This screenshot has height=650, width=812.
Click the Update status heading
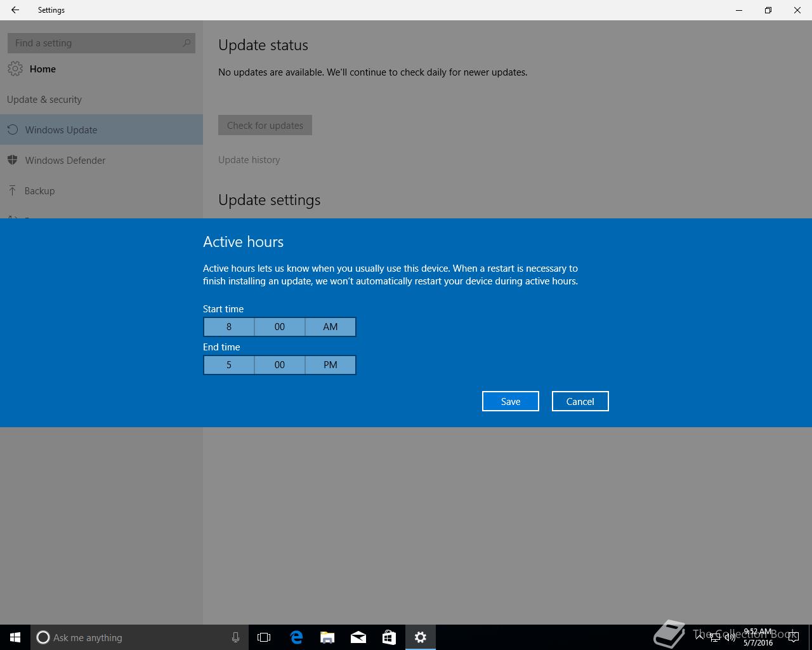[263, 45]
